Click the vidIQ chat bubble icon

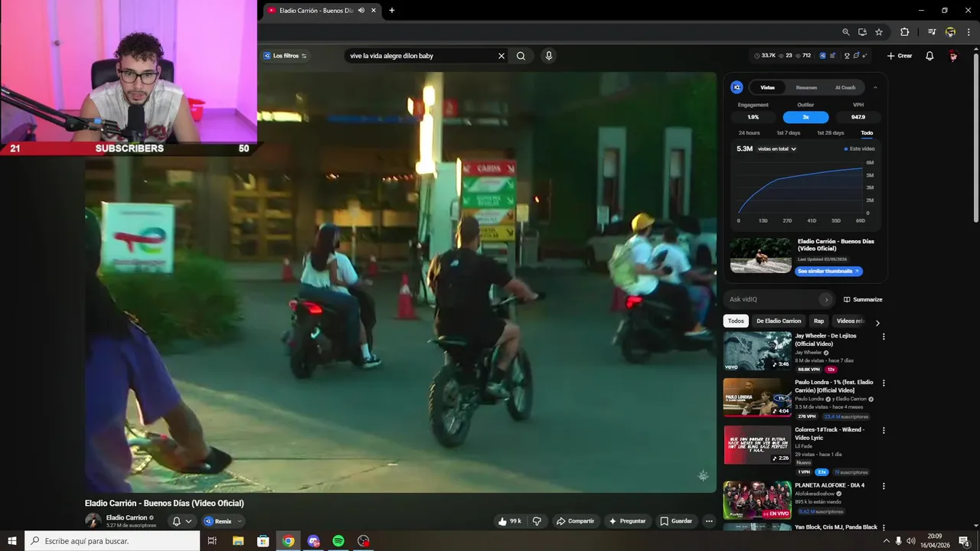[856, 56]
